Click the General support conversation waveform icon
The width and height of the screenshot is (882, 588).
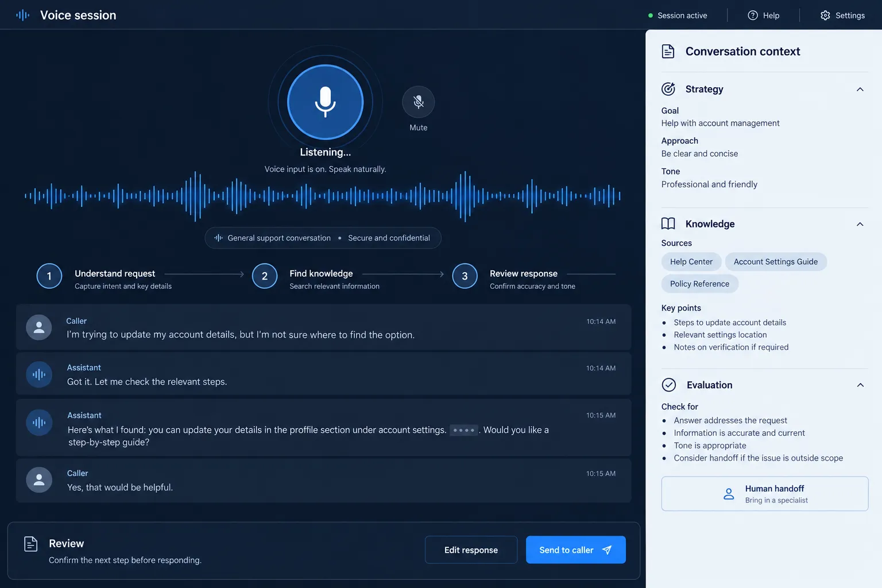coord(219,238)
